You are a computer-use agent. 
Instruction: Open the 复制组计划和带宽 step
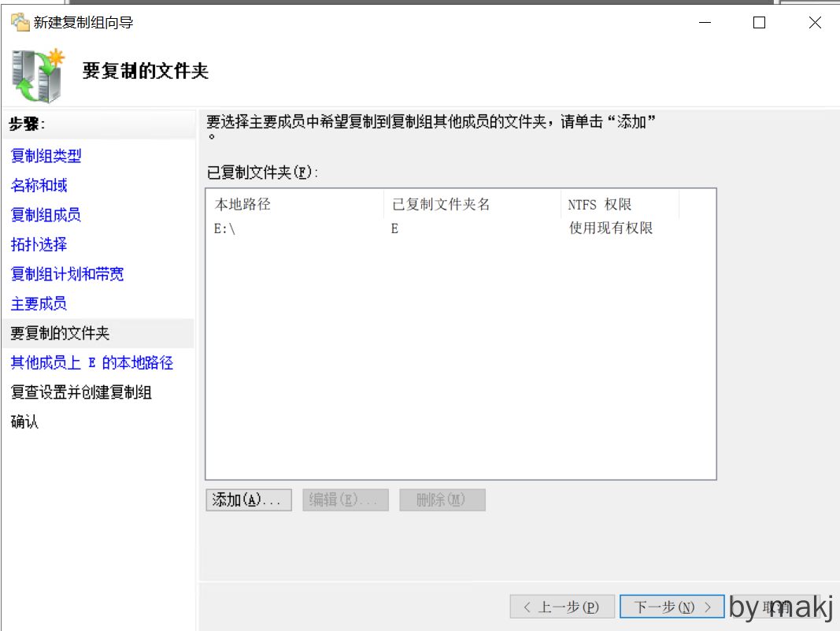[67, 274]
